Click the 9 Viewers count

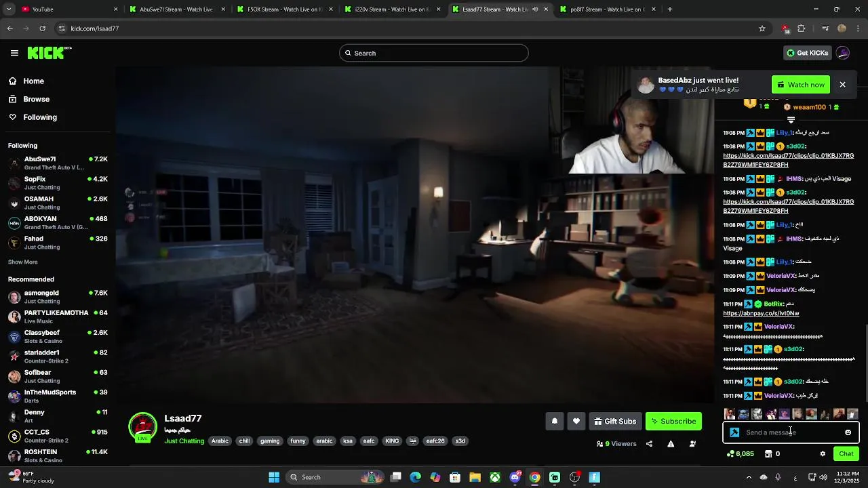click(616, 444)
